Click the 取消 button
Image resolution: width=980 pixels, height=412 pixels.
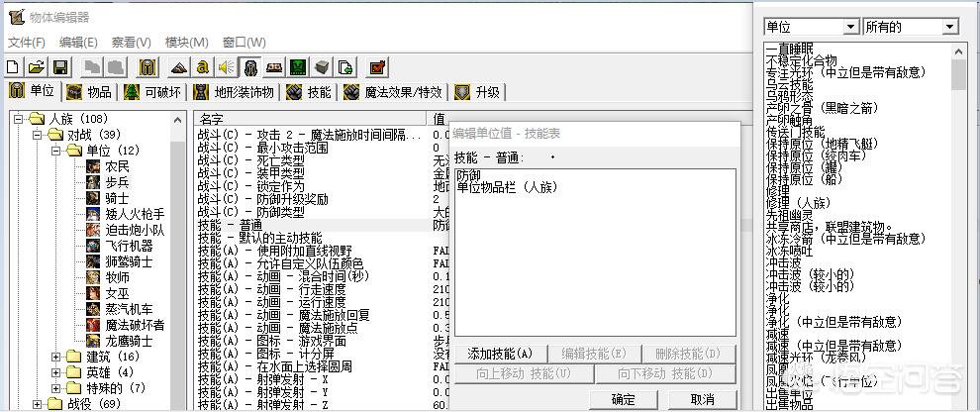tap(703, 399)
